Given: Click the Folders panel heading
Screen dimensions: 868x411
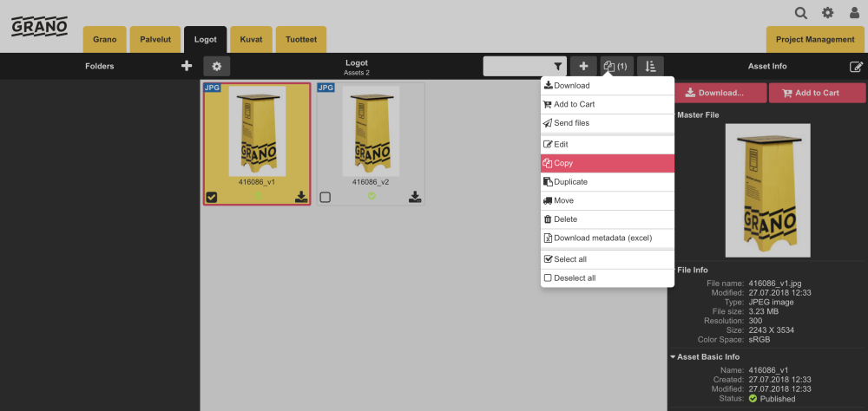Looking at the screenshot, I should [100, 66].
